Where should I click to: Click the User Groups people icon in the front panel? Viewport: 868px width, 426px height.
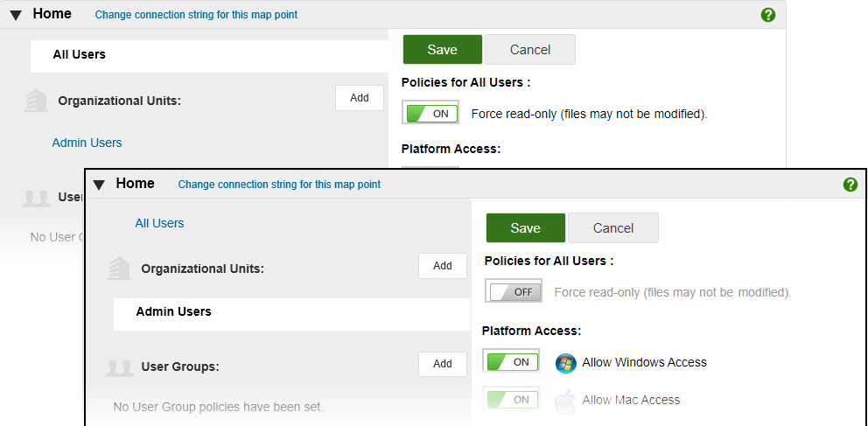point(119,366)
